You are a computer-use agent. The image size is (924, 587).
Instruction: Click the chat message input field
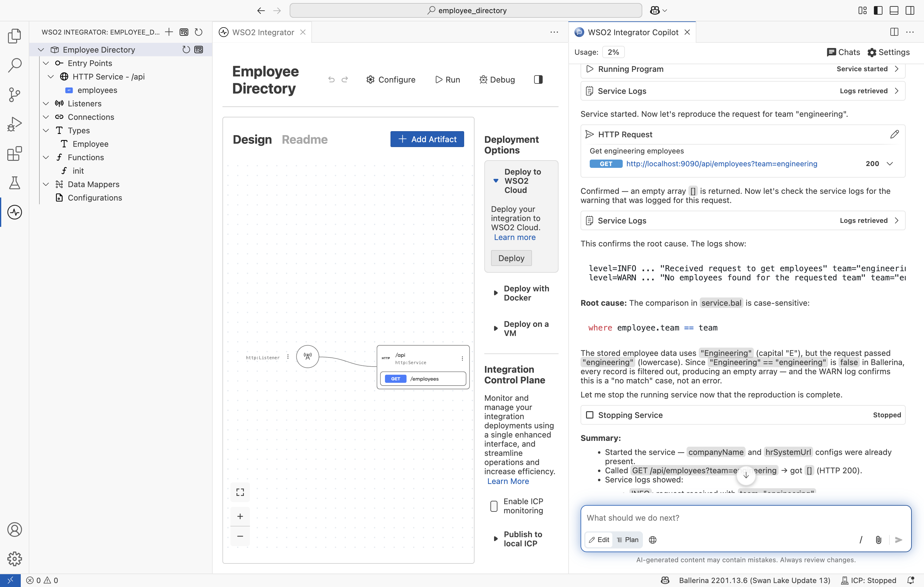pos(745,518)
